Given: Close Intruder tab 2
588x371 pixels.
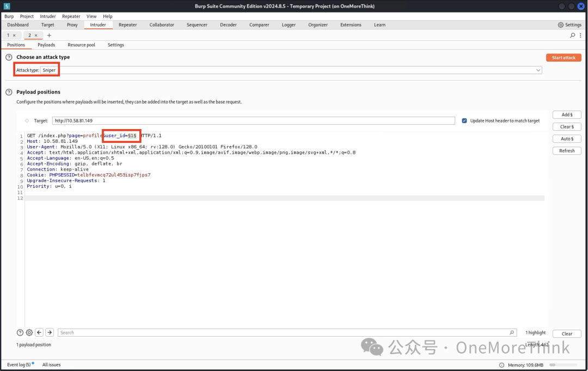Looking at the screenshot, I should pyautogui.click(x=36, y=35).
